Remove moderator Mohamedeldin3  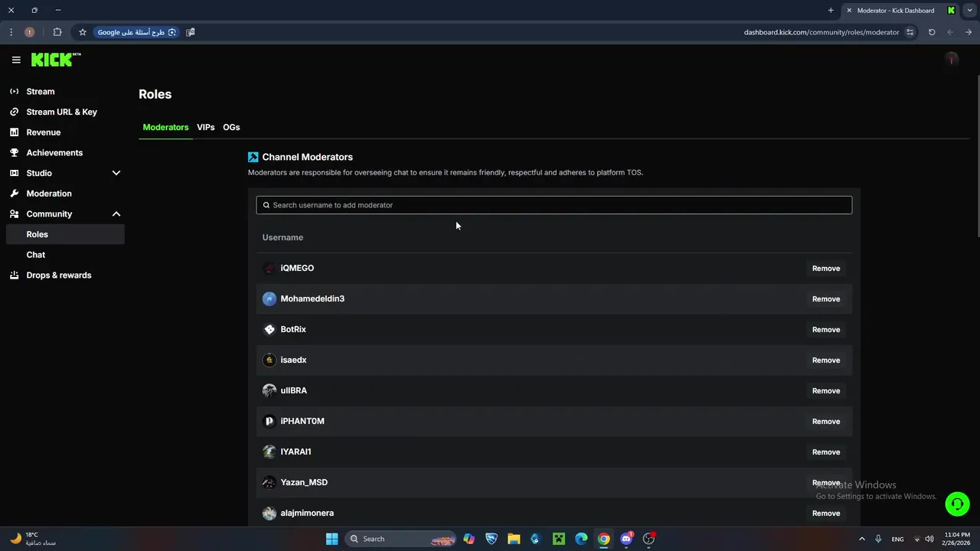(x=826, y=299)
